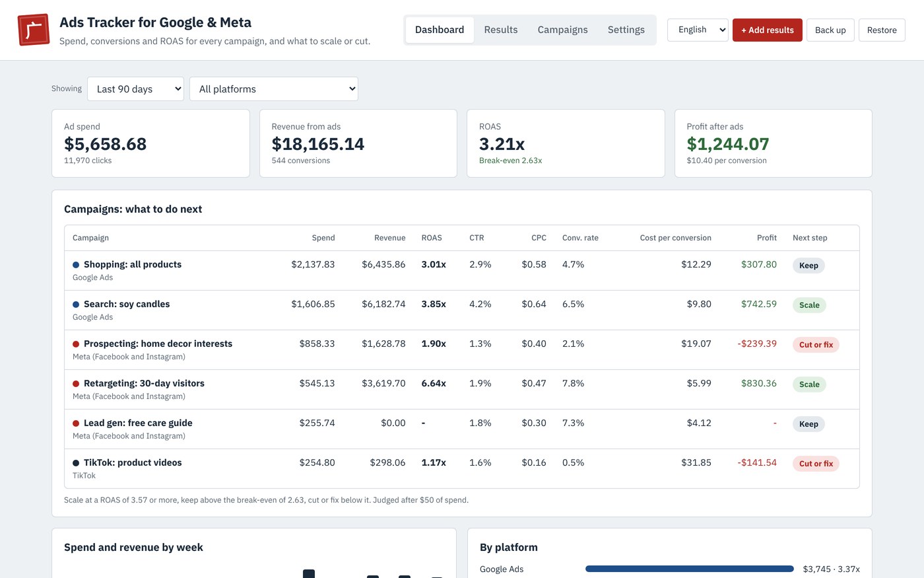Click the red dot beside Lead gen campaign

pos(76,423)
